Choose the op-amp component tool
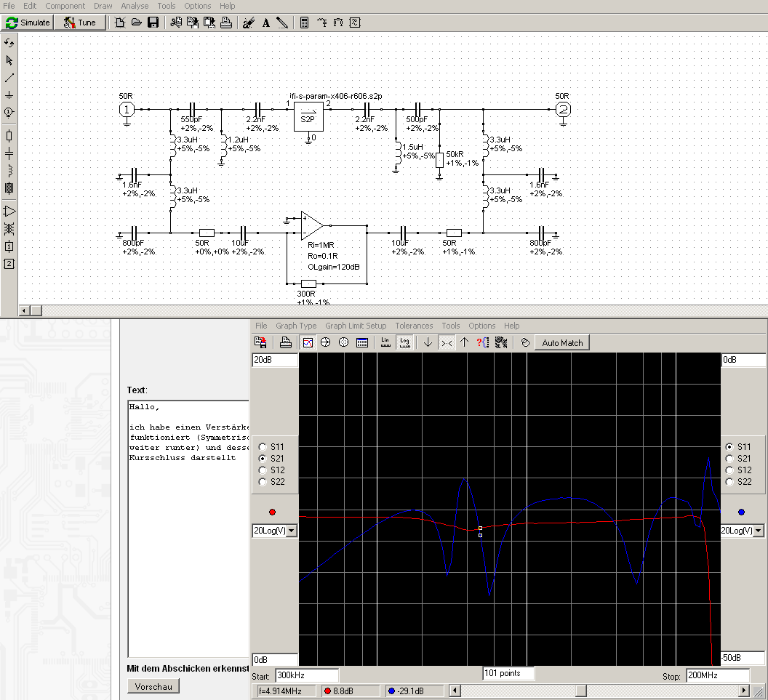Screen dimensions: 768x700 (9, 212)
